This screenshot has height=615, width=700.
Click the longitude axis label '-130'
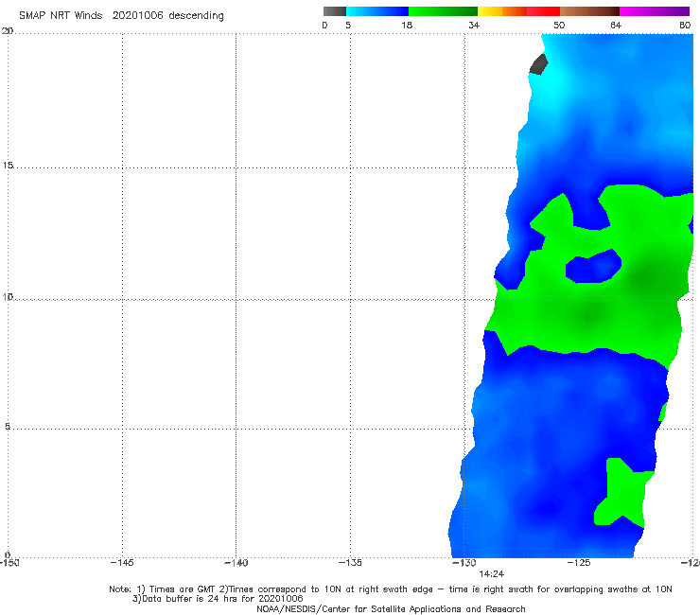point(464,563)
